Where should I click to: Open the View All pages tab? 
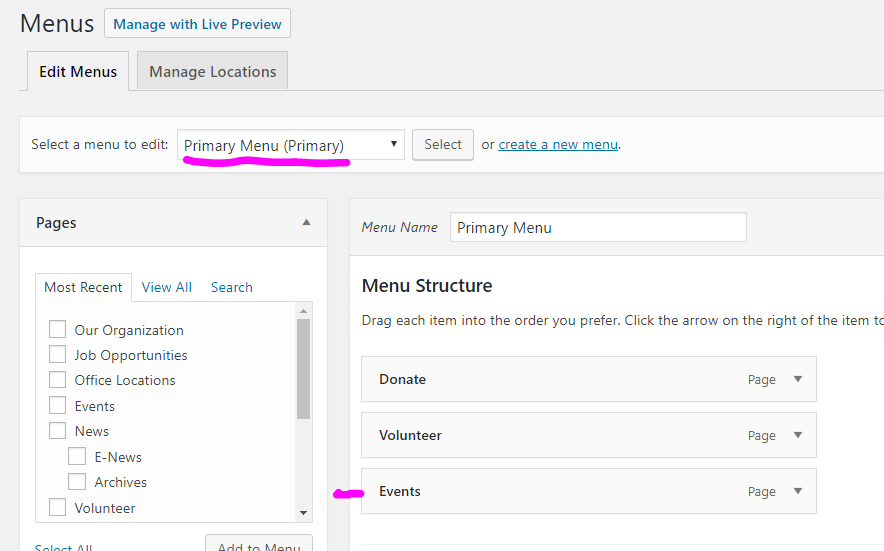(167, 287)
